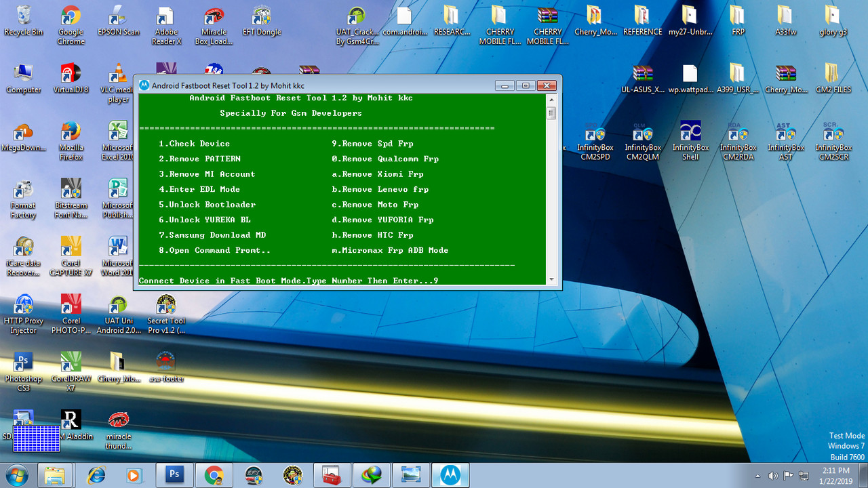Open Windows Media Player taskbar icon
This screenshot has width=868, height=488.
tap(134, 475)
